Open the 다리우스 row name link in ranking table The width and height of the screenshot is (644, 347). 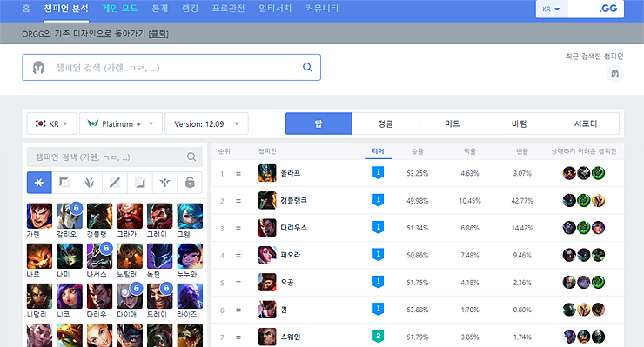[x=293, y=228]
